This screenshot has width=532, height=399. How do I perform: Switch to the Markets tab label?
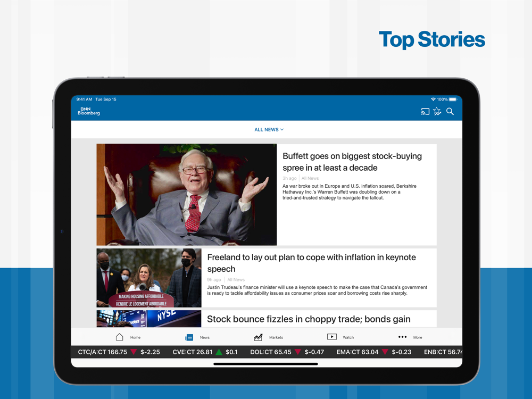pyautogui.click(x=276, y=337)
